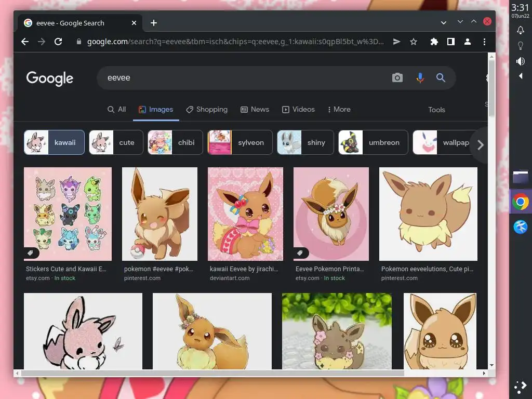
Task: Switch to the All results tab
Action: (x=116, y=110)
